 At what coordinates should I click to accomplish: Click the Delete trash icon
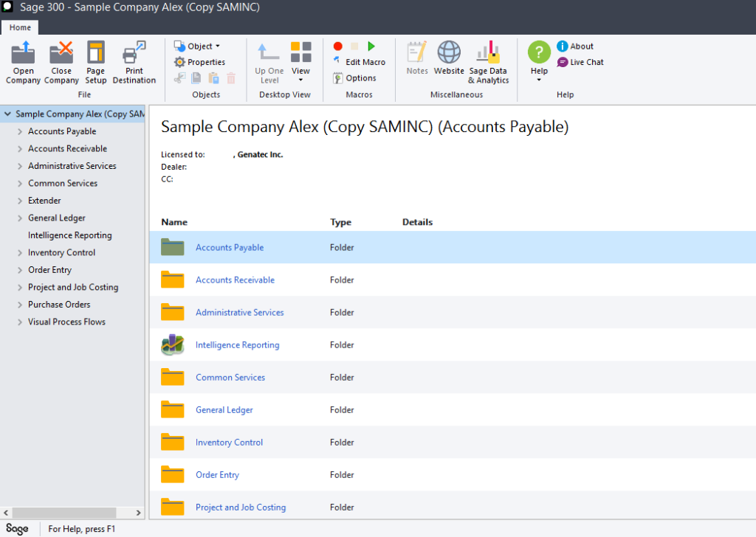[231, 78]
